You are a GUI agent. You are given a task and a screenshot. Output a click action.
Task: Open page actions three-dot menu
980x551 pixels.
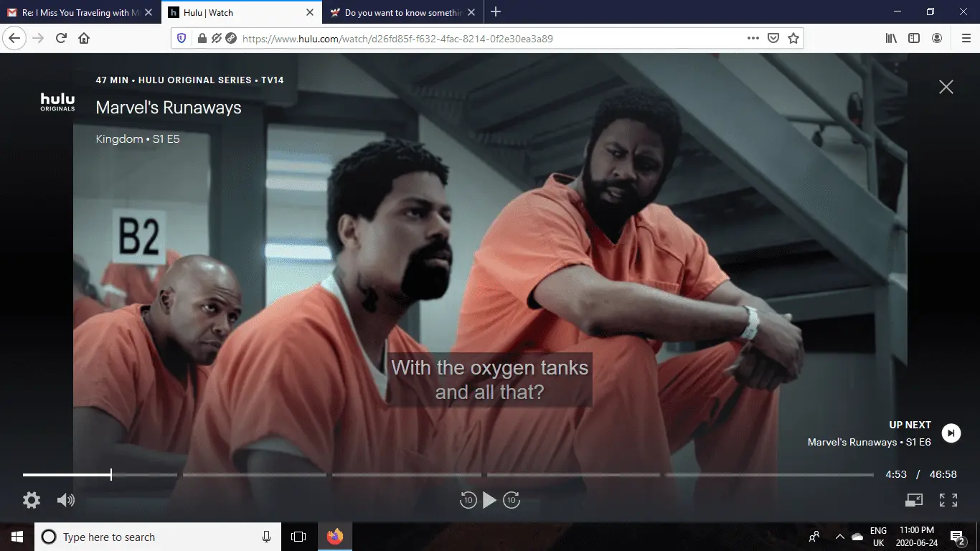coord(753,39)
